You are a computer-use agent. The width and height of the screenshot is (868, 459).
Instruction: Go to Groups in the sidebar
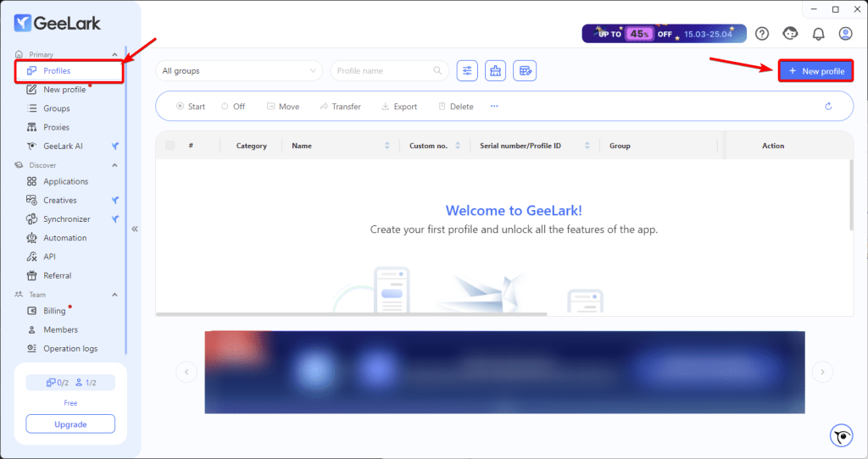57,108
